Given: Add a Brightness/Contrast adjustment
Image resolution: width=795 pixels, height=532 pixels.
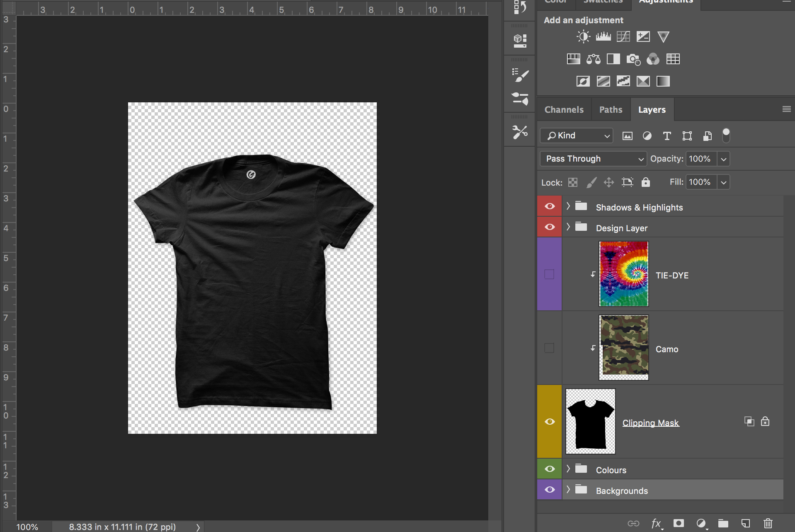Looking at the screenshot, I should point(583,37).
